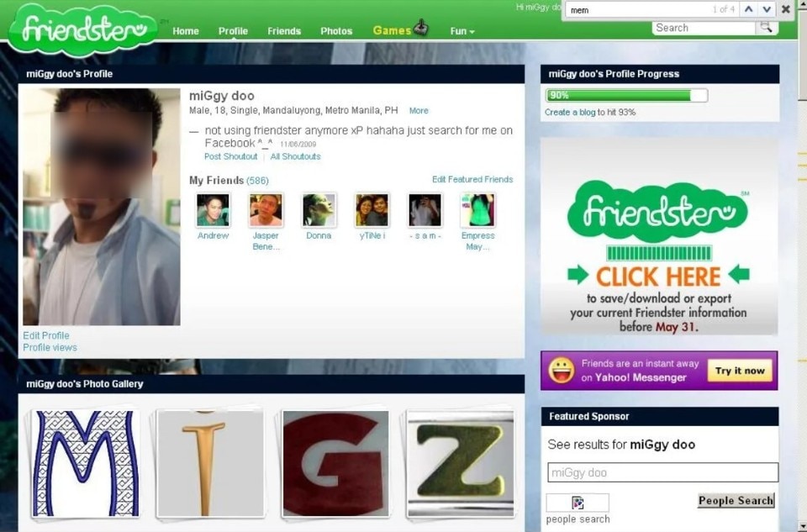Expand the Fun dropdown menu
Viewport: 807px width, 532px height.
(462, 31)
